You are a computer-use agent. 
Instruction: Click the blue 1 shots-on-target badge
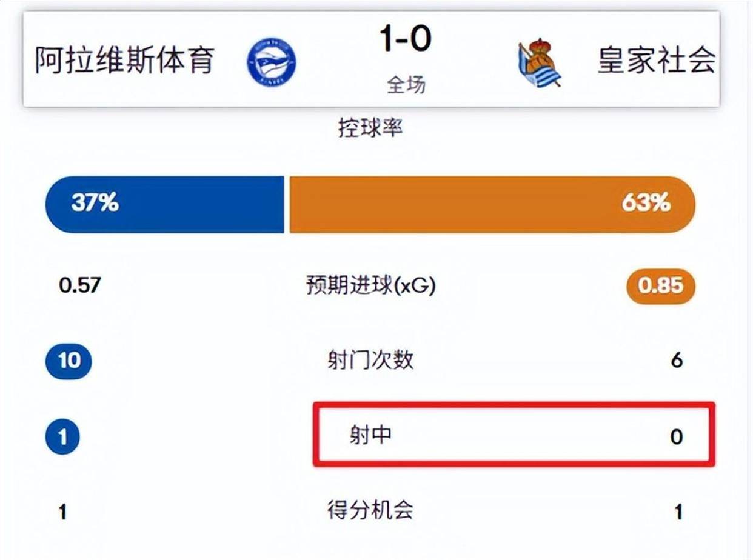(x=62, y=436)
